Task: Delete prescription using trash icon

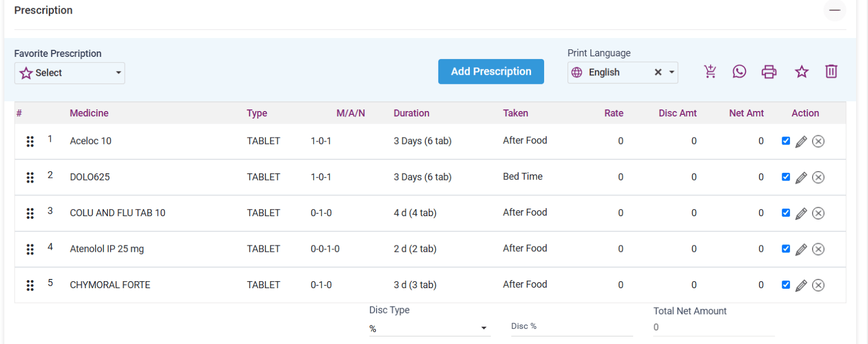Action: coord(831,72)
